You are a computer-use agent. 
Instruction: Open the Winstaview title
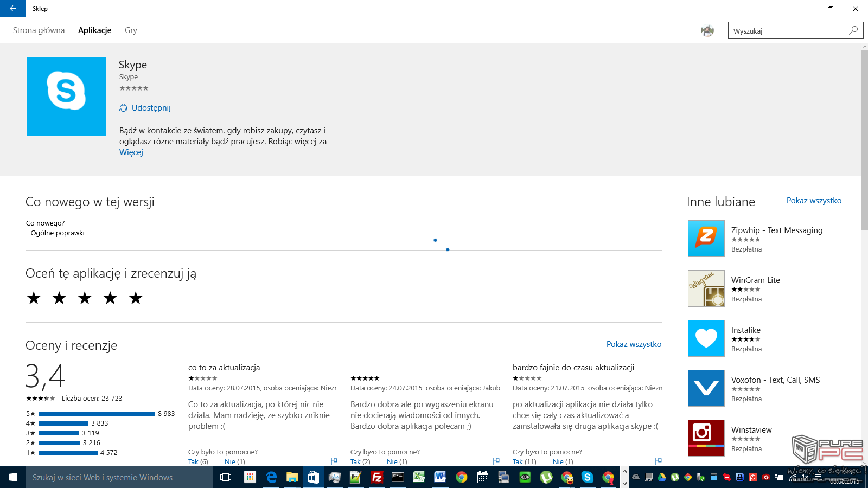tap(751, 430)
